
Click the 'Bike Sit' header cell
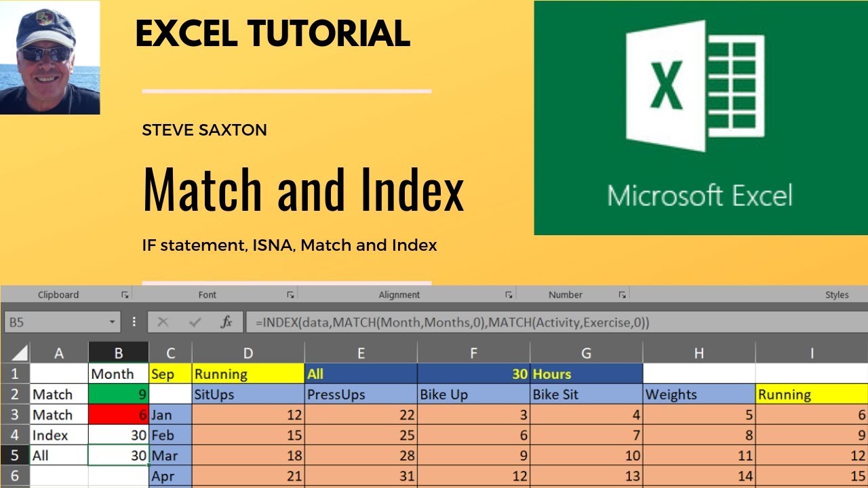point(587,394)
